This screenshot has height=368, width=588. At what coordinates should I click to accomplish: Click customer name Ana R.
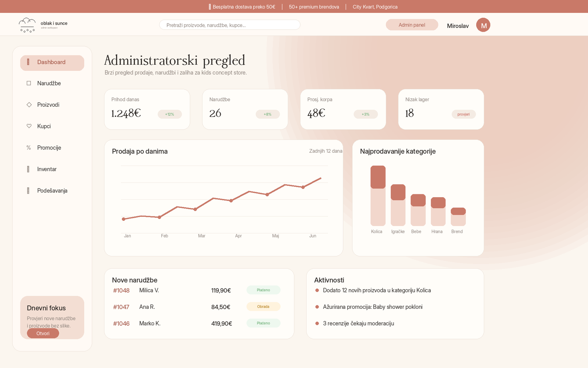(x=147, y=307)
